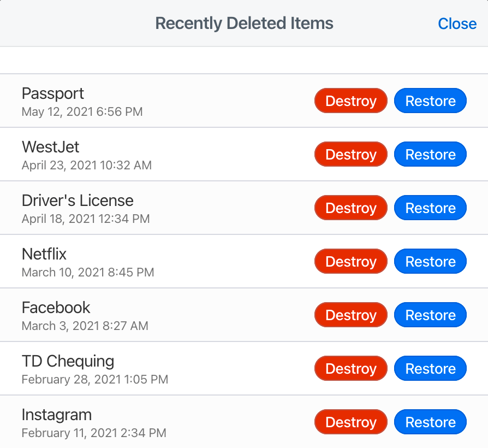
Task: Restore the Facebook item
Action: coord(430,315)
